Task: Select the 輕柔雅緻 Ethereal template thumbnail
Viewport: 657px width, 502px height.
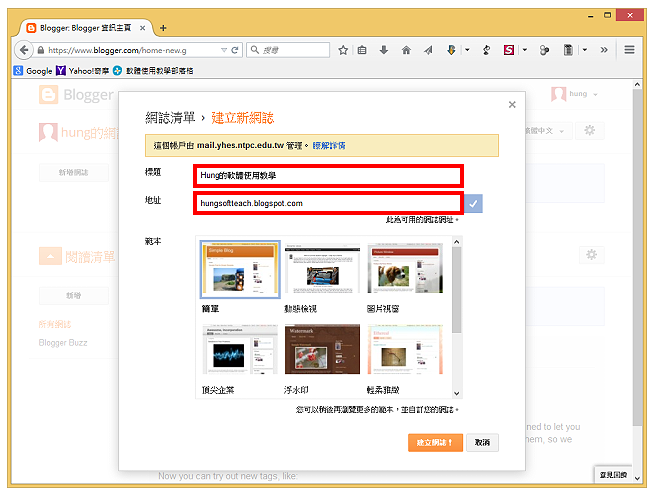Action: pyautogui.click(x=405, y=349)
